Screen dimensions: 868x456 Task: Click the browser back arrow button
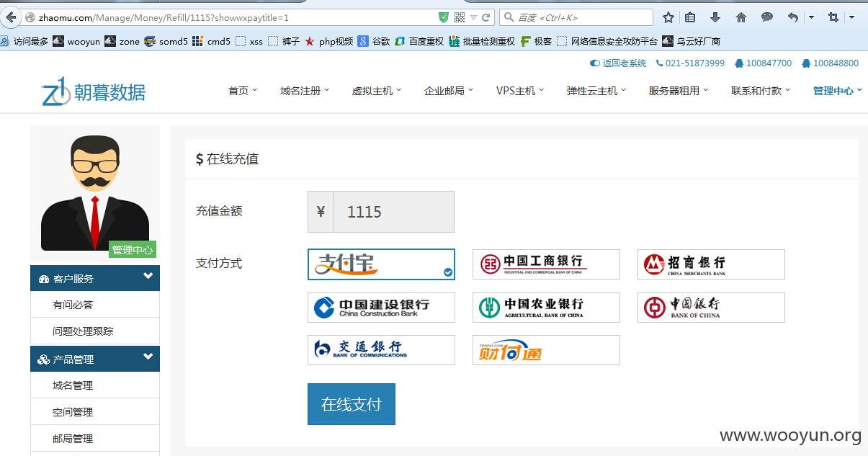pos(10,17)
